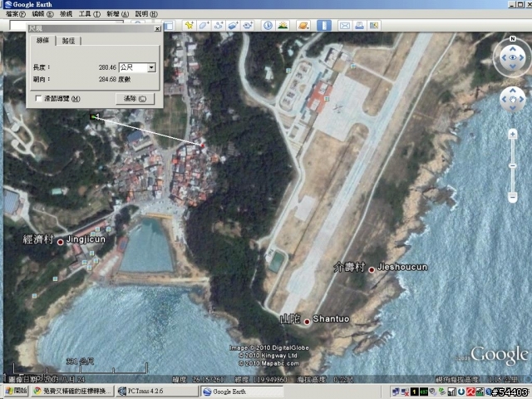Open the 新增 (Add) menu
This screenshot has height=399, width=532.
(118, 14)
